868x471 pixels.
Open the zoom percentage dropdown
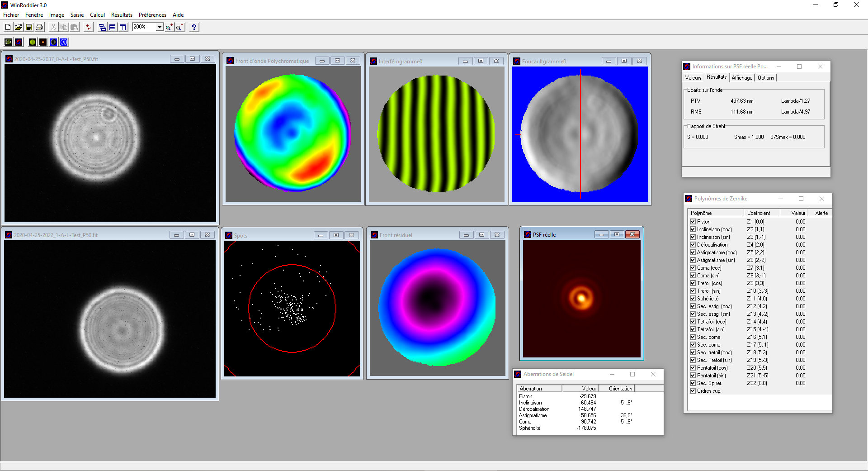pos(160,27)
